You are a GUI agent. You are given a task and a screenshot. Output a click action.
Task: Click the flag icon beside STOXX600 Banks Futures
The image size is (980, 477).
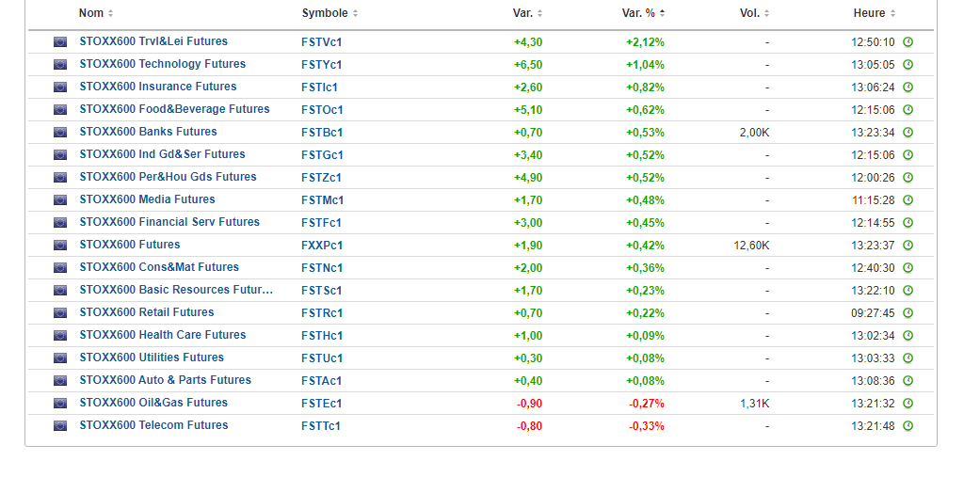tap(60, 133)
